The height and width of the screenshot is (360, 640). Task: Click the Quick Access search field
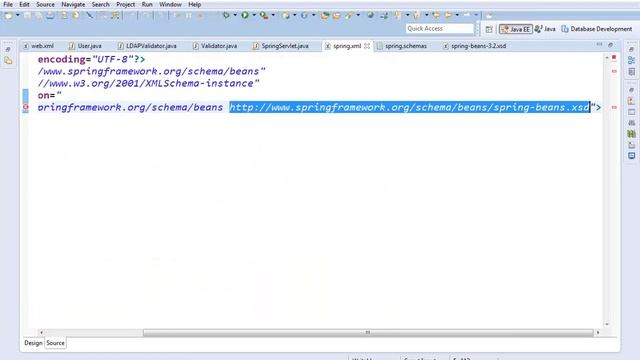pyautogui.click(x=440, y=29)
